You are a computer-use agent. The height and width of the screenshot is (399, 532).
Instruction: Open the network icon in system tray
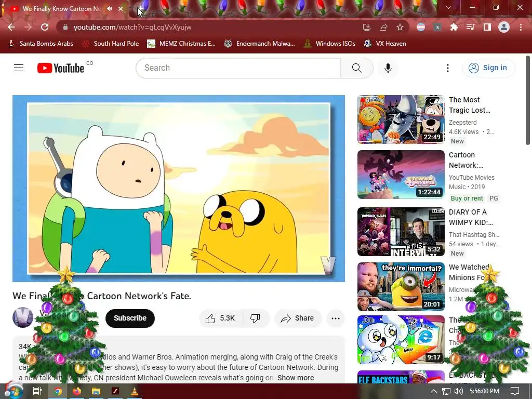point(446,391)
